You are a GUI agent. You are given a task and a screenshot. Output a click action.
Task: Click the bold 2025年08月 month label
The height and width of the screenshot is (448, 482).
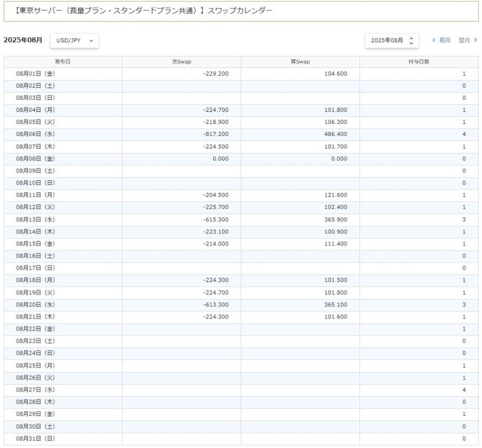pyautogui.click(x=23, y=40)
